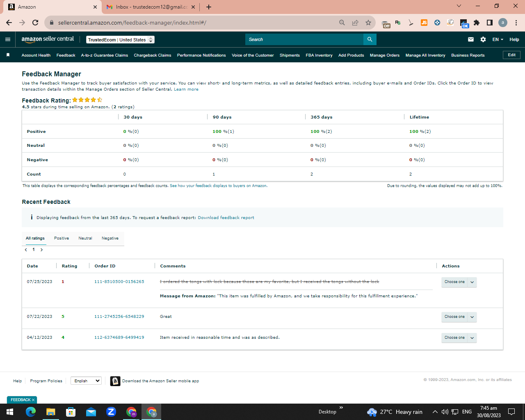Open Voice of the Customer menu item

(x=253, y=55)
